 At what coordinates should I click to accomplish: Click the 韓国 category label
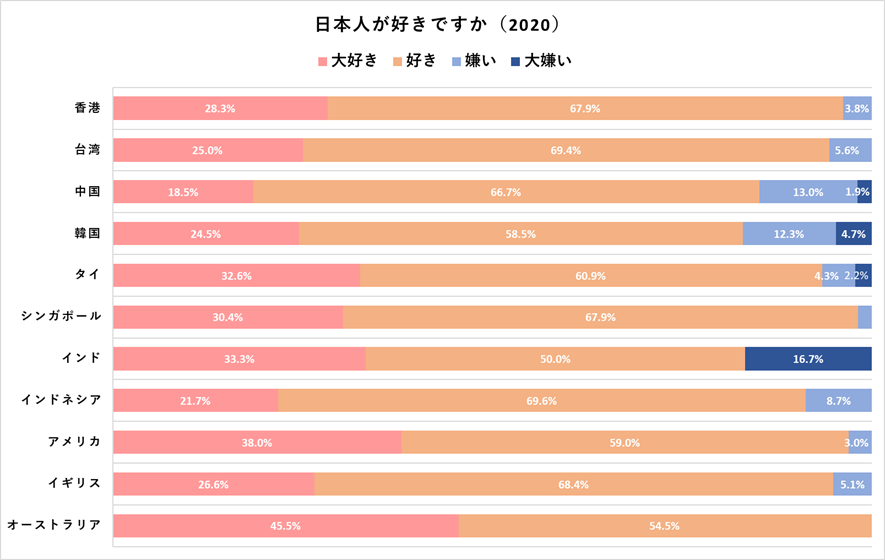tap(87, 233)
